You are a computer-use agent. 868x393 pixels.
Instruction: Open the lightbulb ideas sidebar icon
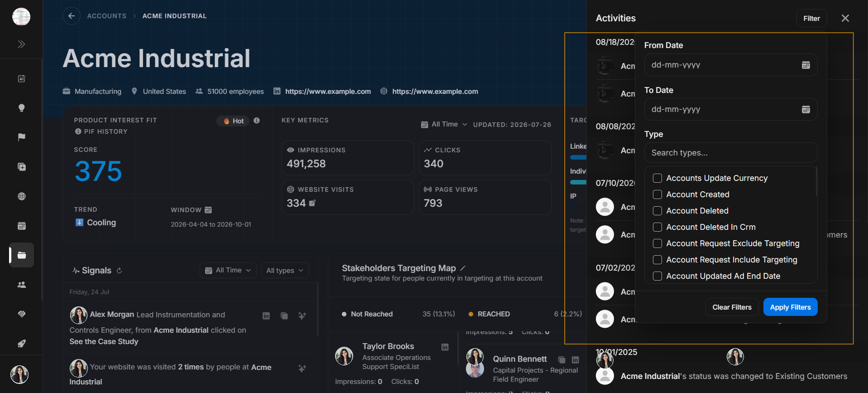[21, 108]
